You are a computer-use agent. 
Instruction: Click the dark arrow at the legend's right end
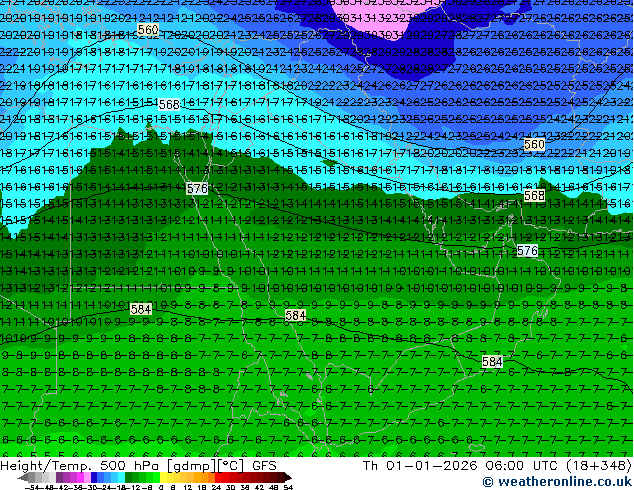[x=288, y=477]
